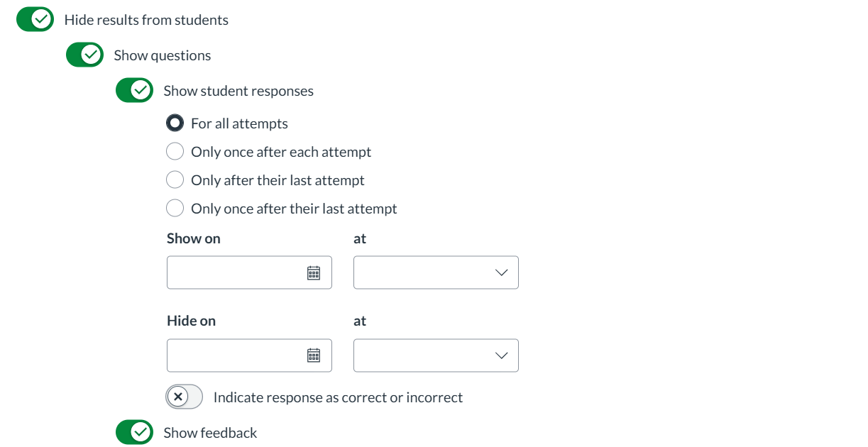The height and width of the screenshot is (447, 868).
Task: Click the Indicate response as correct label
Action: pos(338,397)
